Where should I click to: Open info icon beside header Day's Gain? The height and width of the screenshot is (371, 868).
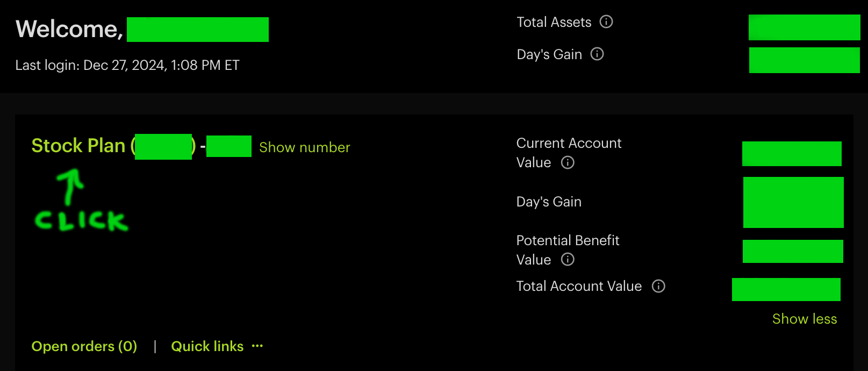(x=597, y=54)
